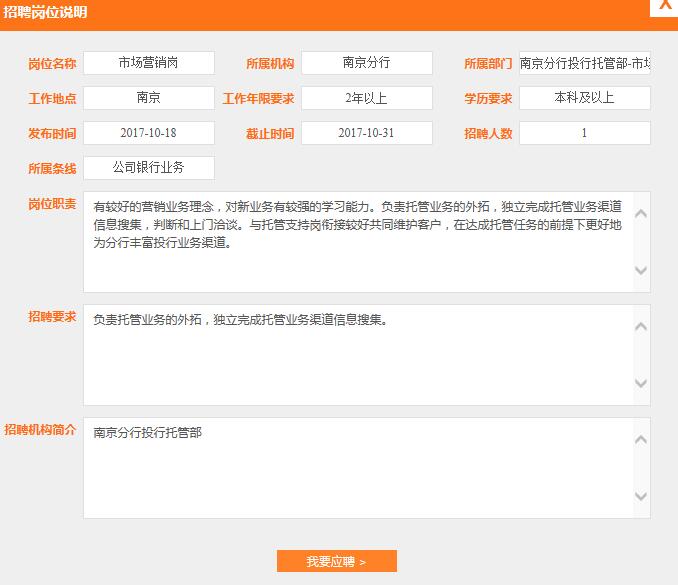Click the 所属部门 field with 南京分行投行托管部
The image size is (678, 585).
[585, 63]
